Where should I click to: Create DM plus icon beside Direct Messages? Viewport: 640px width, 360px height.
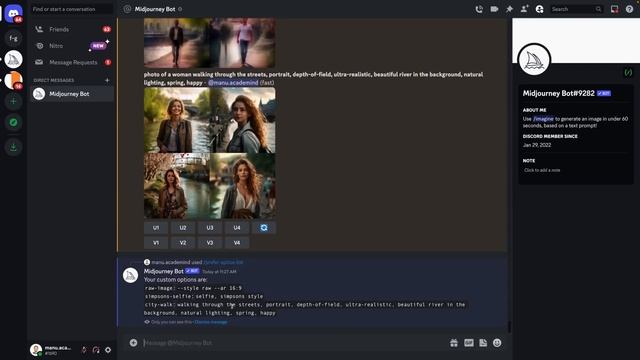pyautogui.click(x=107, y=80)
